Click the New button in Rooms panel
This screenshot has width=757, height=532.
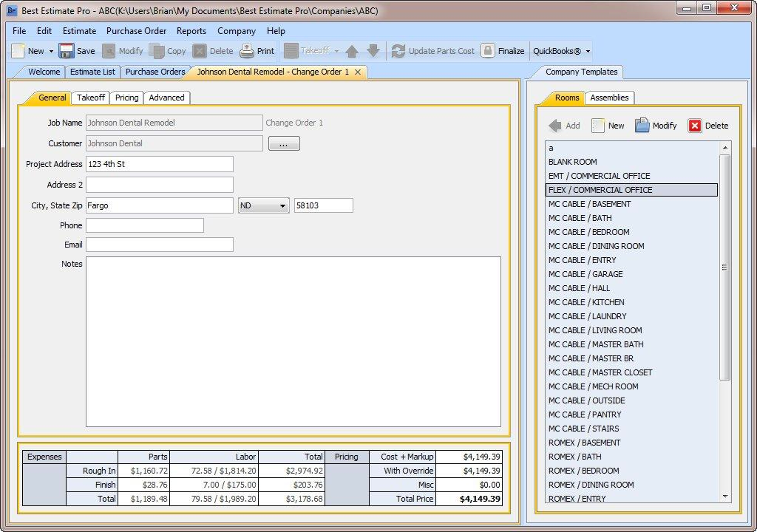[x=608, y=126]
